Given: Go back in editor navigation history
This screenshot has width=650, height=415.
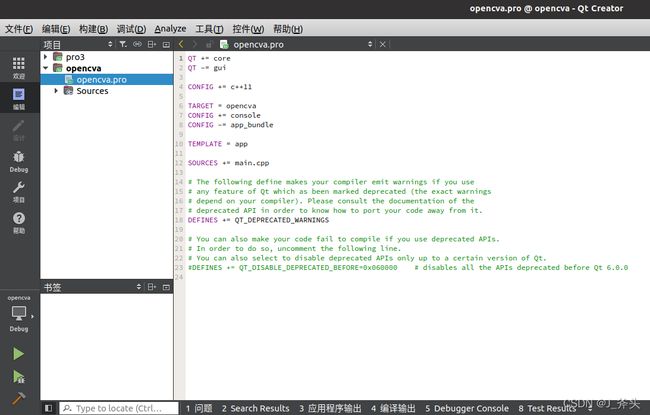Looking at the screenshot, I should point(181,44).
